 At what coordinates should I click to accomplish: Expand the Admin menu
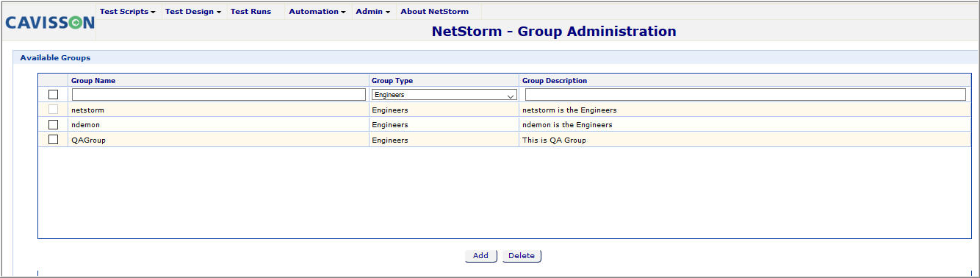coord(373,12)
